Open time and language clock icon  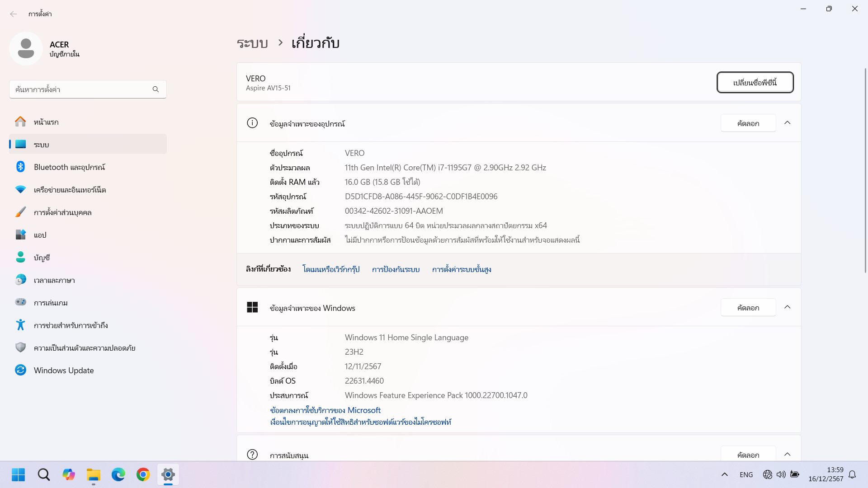click(20, 280)
